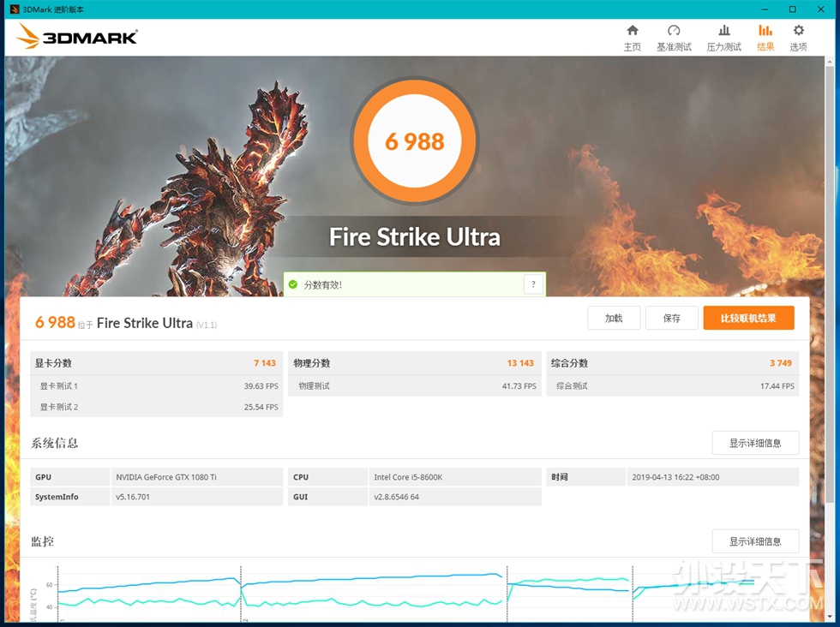Click the 保存 save button
The width and height of the screenshot is (840, 627).
pos(671,318)
